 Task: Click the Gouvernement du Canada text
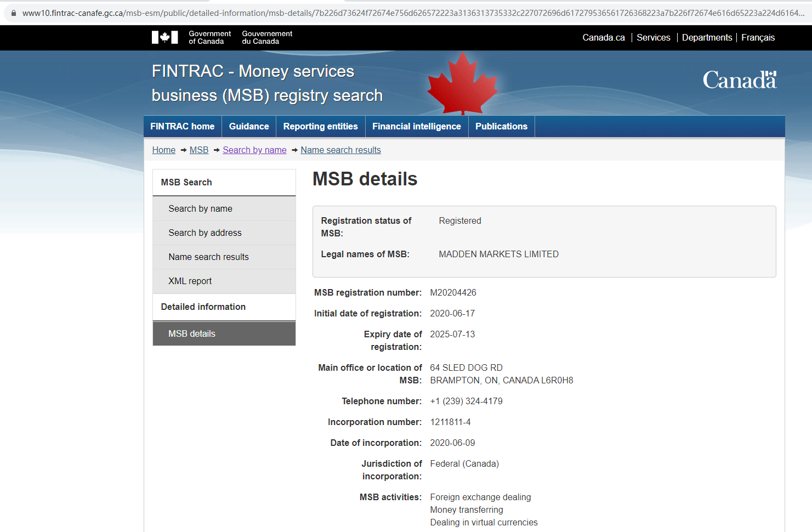coord(267,37)
